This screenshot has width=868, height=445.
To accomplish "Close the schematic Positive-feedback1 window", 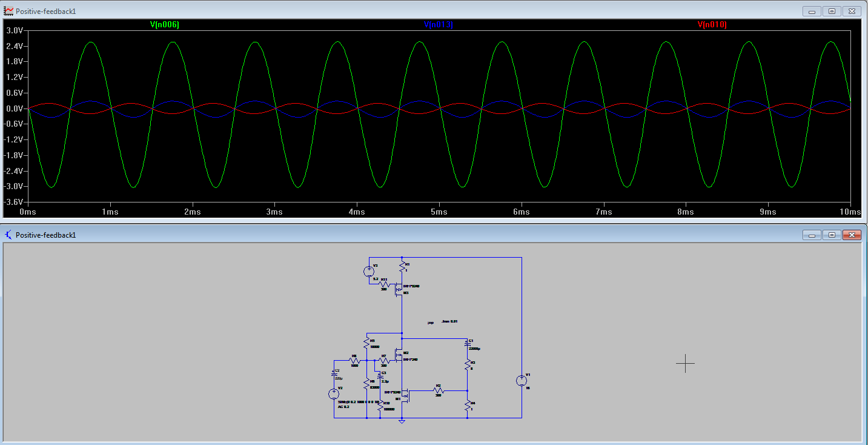I will point(852,235).
